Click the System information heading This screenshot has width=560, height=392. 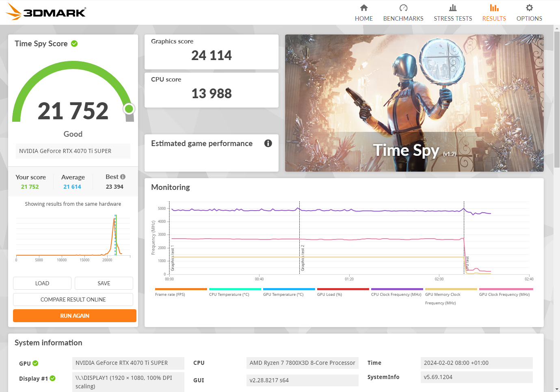[x=48, y=342]
